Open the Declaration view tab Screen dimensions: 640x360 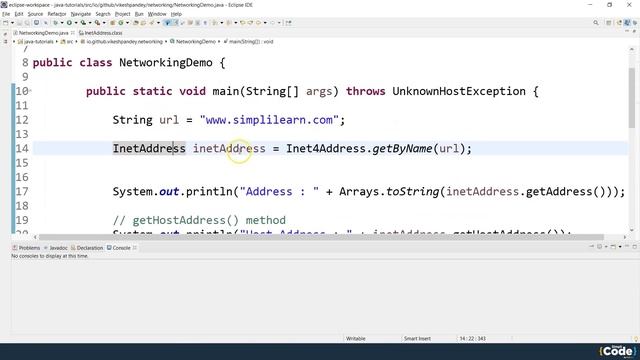(x=87, y=248)
